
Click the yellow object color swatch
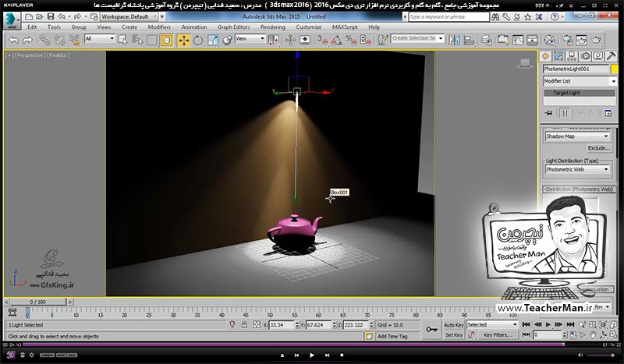point(615,69)
